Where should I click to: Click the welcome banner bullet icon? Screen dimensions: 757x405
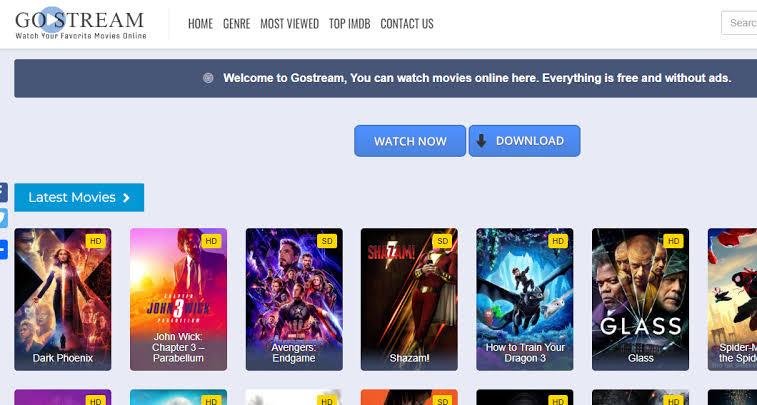click(208, 78)
